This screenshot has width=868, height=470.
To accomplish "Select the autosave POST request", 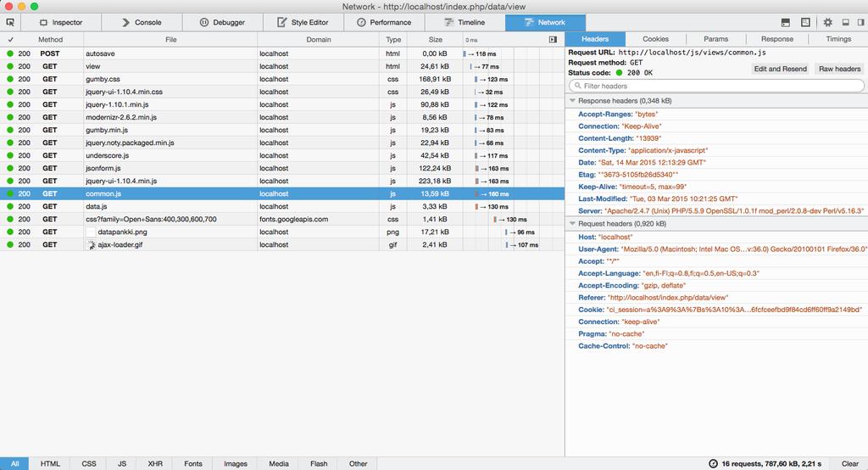I will point(282,53).
